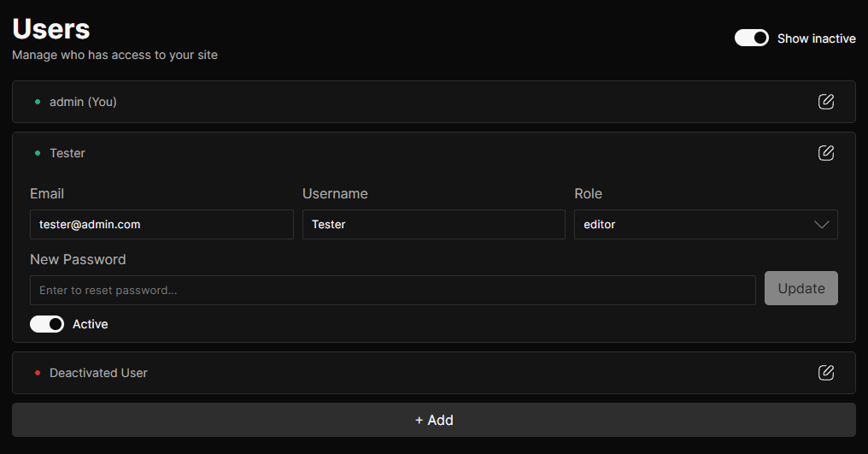This screenshot has width=868, height=454.
Task: Open edit icon for Deactivated User
Action: (826, 373)
